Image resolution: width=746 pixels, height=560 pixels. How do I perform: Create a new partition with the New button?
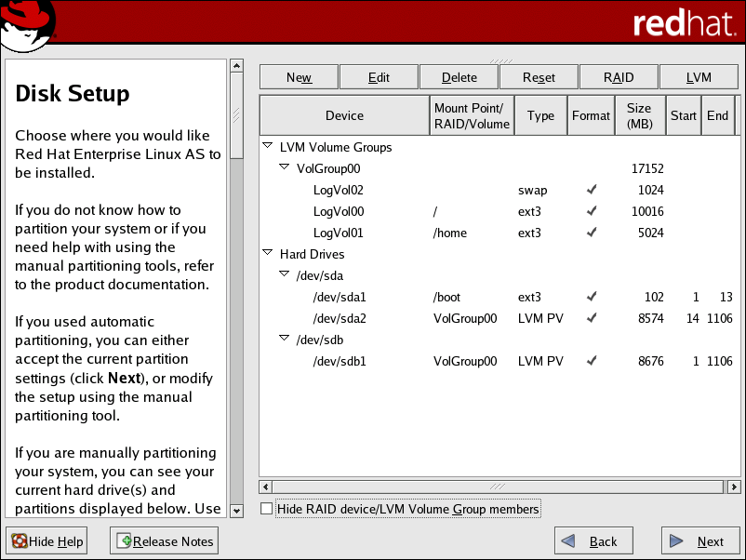pos(298,76)
